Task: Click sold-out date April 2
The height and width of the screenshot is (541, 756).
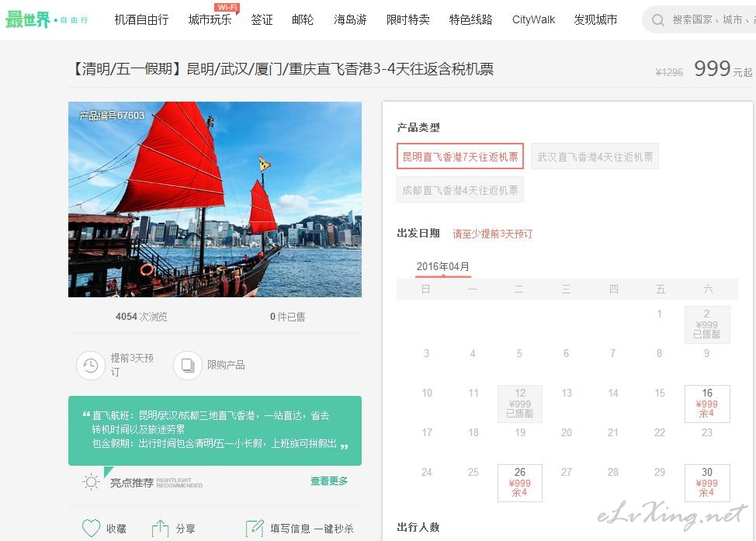Action: point(707,324)
